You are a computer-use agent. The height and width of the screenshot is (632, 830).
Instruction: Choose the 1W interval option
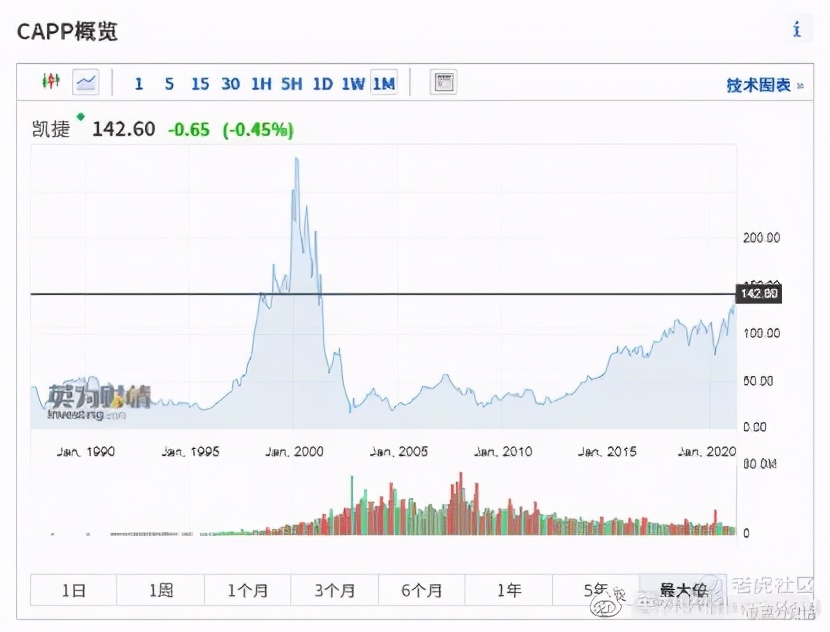click(x=353, y=84)
